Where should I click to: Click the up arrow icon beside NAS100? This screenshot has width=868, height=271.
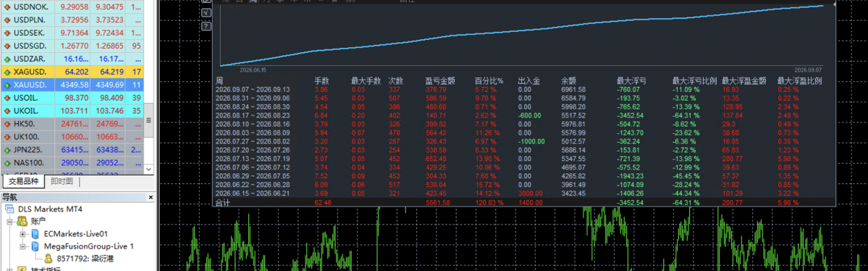(x=7, y=163)
